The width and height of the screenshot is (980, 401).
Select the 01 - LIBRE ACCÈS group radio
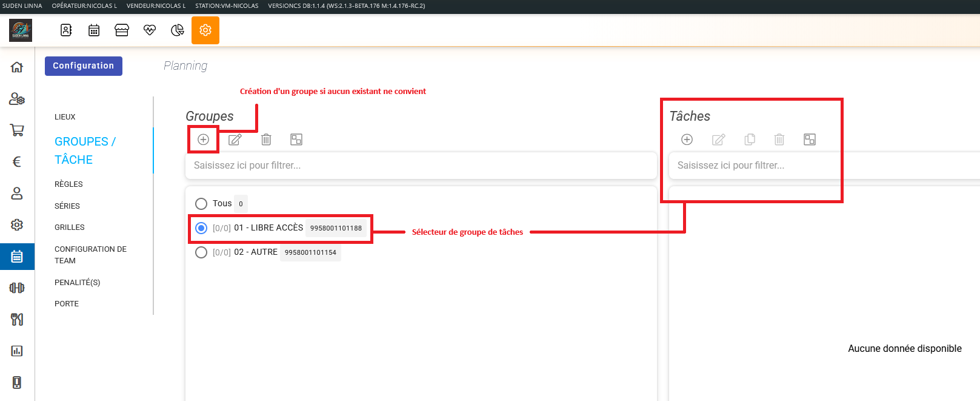point(201,228)
